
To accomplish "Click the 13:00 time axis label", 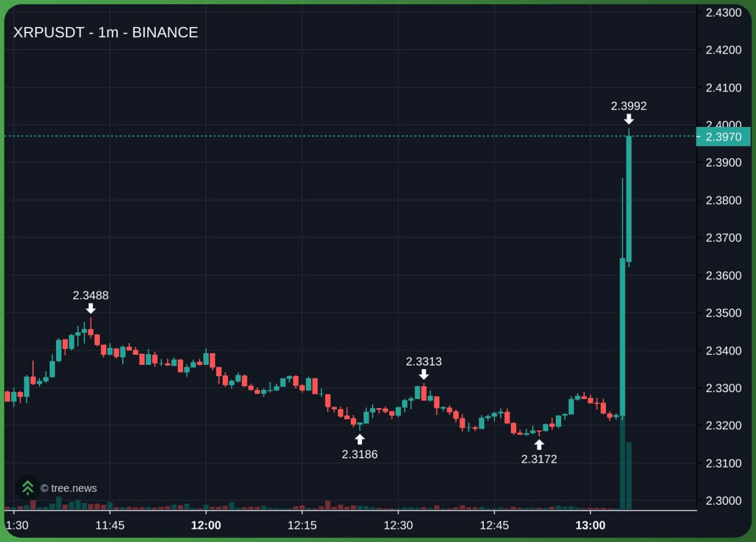I will [x=591, y=525].
